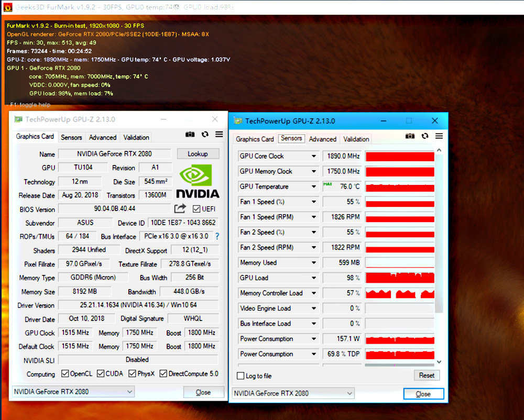This screenshot has width=524, height=420.
Task: Open the hamburger menu in right GPU-Z window
Action: (439, 136)
